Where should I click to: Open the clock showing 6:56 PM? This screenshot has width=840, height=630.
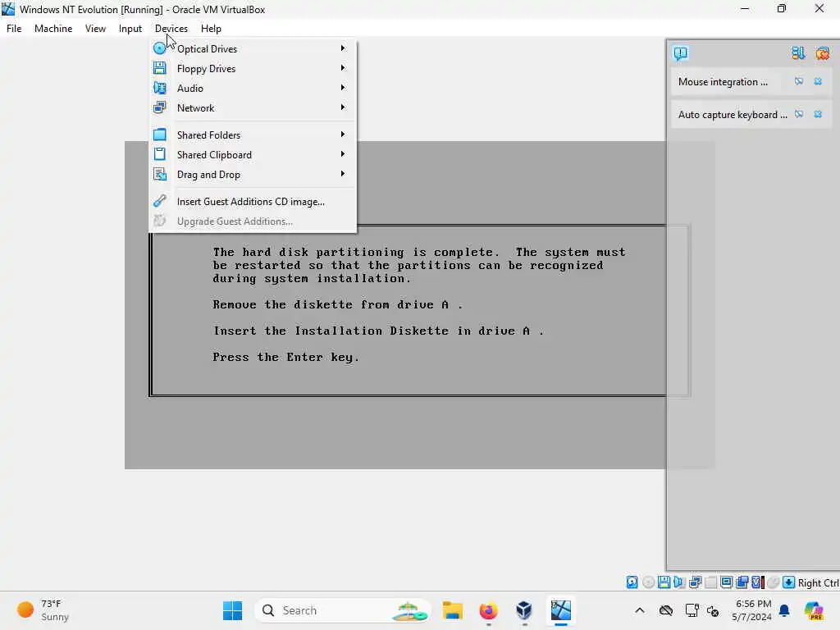pyautogui.click(x=752, y=610)
